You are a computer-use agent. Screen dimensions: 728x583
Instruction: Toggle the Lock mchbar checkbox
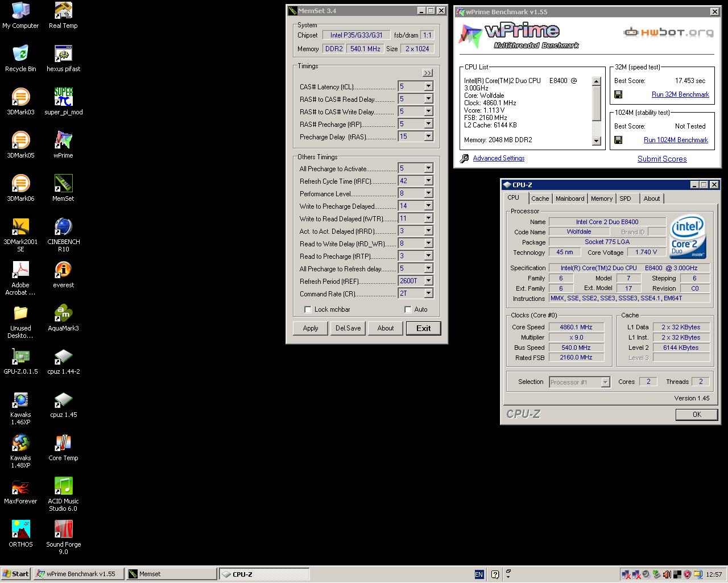(x=308, y=309)
